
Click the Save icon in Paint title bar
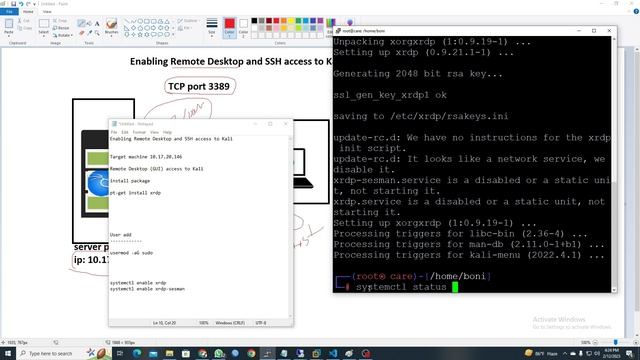[x=13, y=4]
